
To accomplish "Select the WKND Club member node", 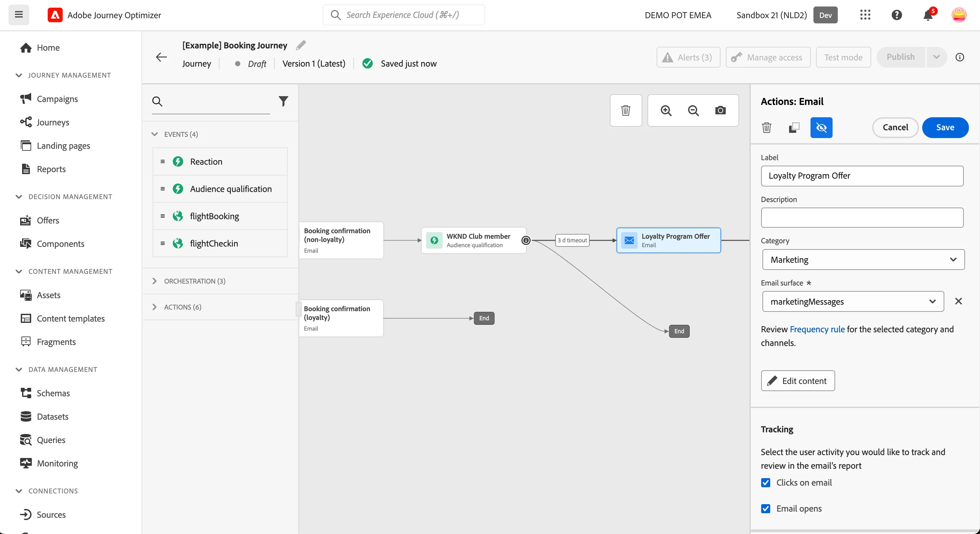I will 474,240.
